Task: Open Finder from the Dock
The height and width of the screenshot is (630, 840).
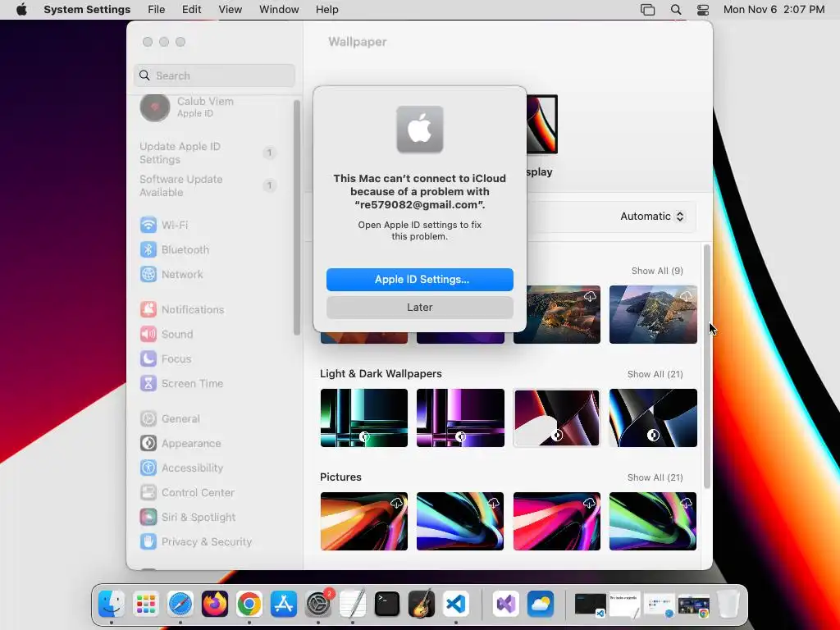Action: (112, 605)
